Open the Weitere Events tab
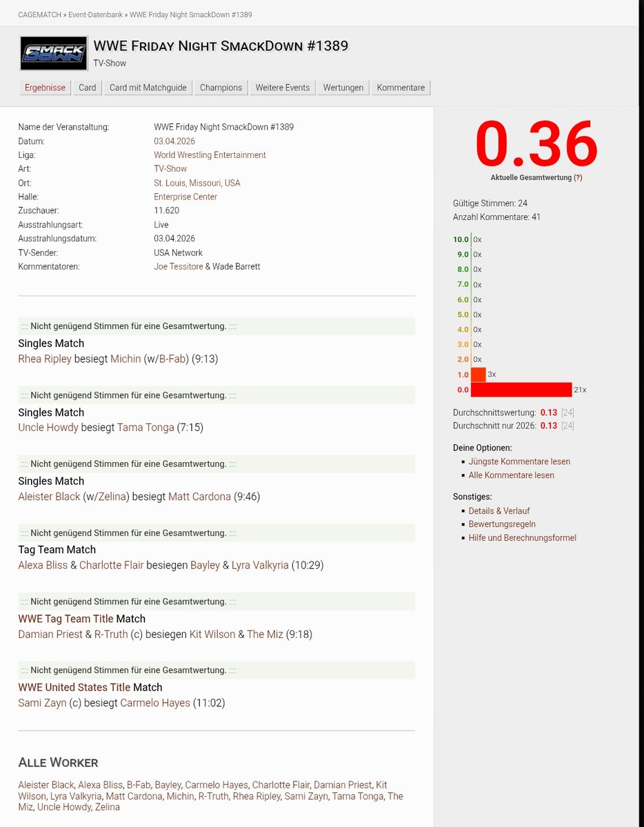This screenshot has width=644, height=827. 283,88
